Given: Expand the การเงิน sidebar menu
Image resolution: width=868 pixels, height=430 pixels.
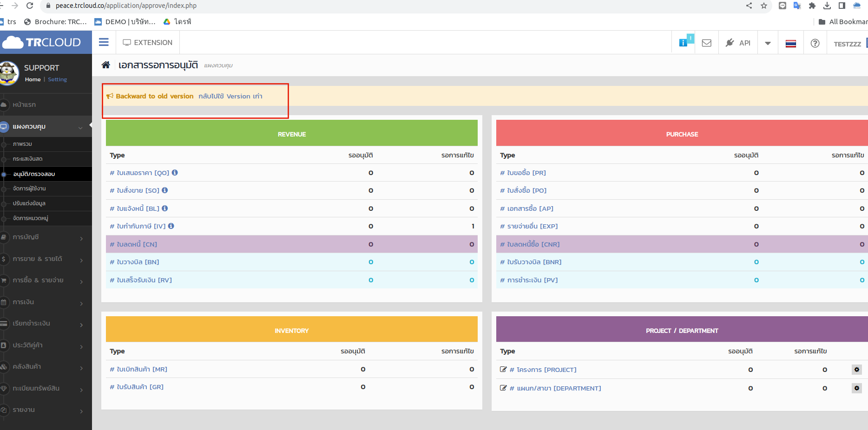Looking at the screenshot, I should pyautogui.click(x=46, y=302).
